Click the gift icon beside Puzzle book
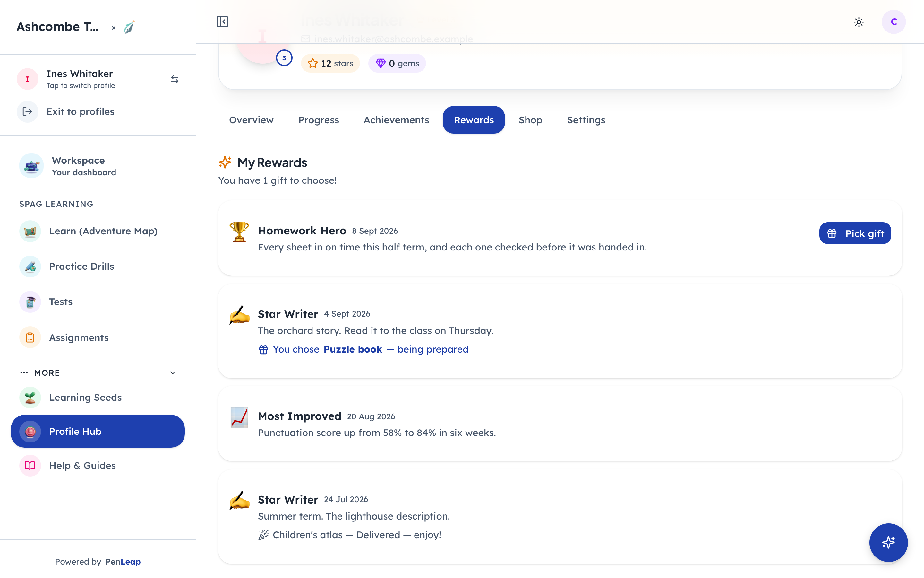 263,349
